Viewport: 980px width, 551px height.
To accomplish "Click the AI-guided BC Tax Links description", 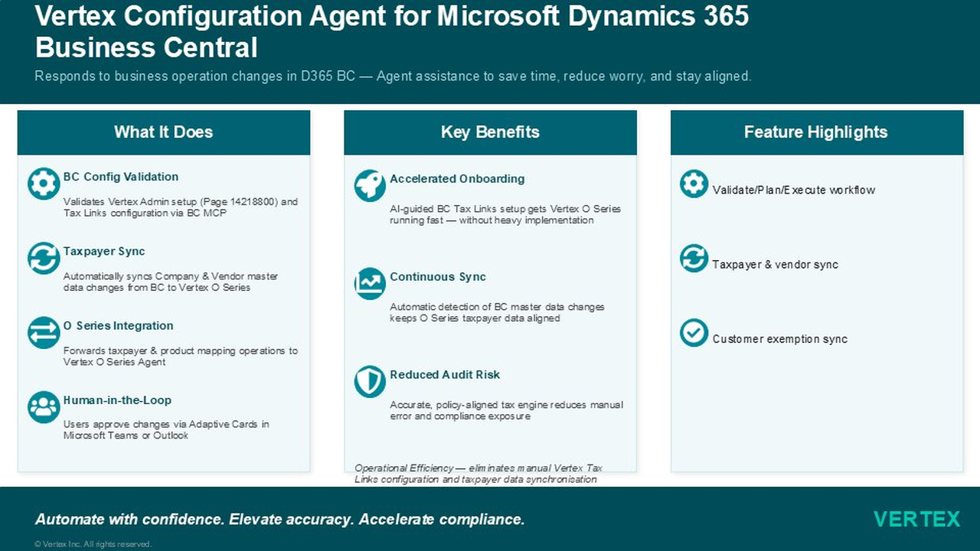I will click(x=505, y=214).
